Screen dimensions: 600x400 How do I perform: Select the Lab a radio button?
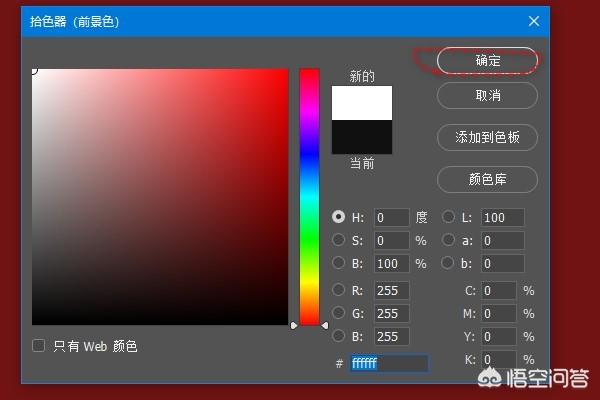coord(448,240)
